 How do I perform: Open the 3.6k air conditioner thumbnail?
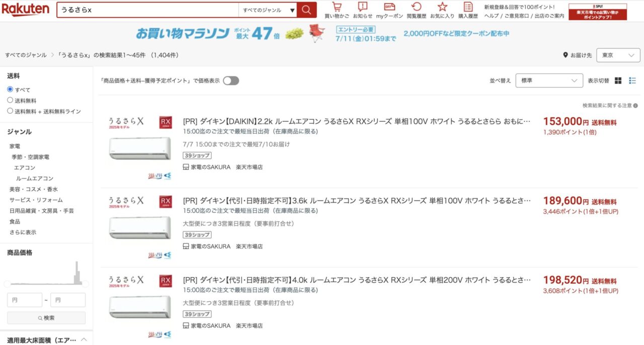click(140, 228)
